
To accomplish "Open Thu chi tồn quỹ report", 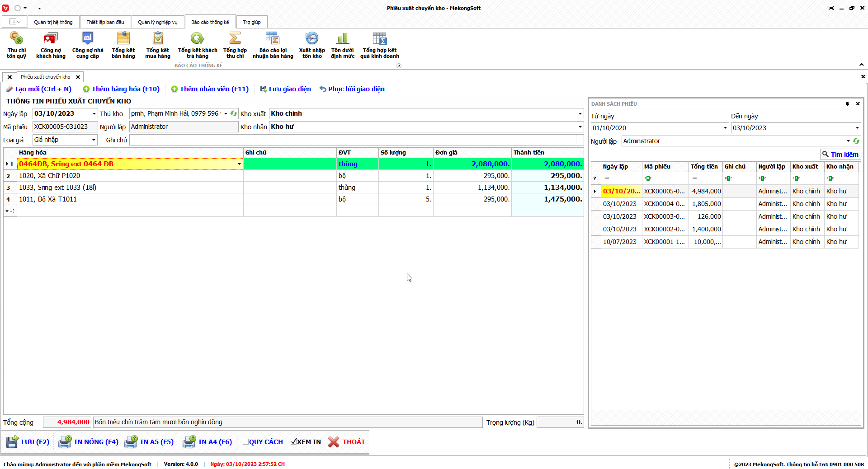I will click(16, 45).
